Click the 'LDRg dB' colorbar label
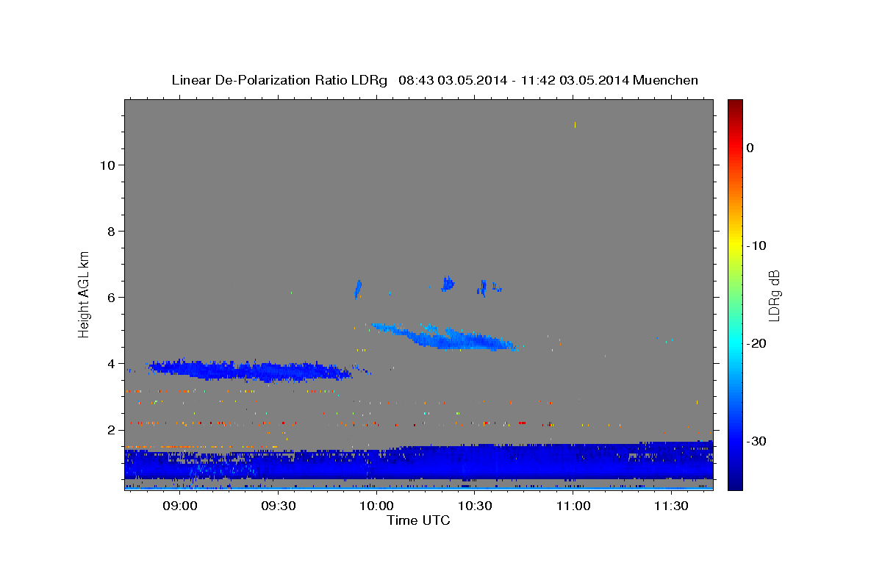Image resolution: width=882 pixels, height=588 pixels. coord(773,295)
